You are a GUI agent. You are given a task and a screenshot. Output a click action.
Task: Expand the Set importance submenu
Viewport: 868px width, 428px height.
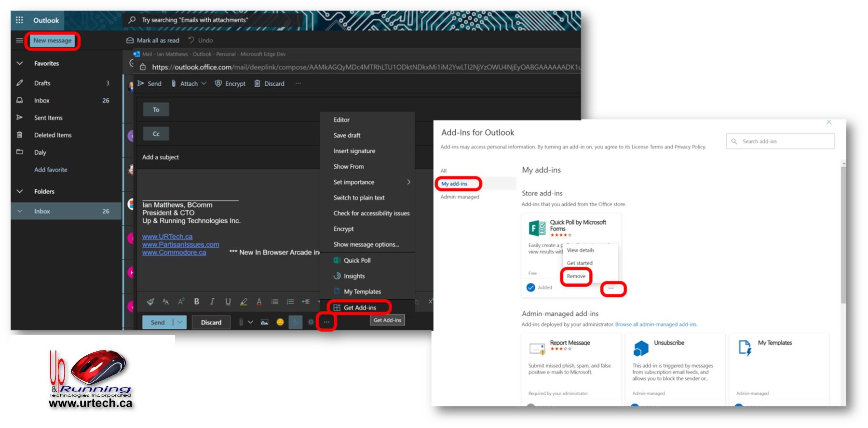tap(408, 182)
